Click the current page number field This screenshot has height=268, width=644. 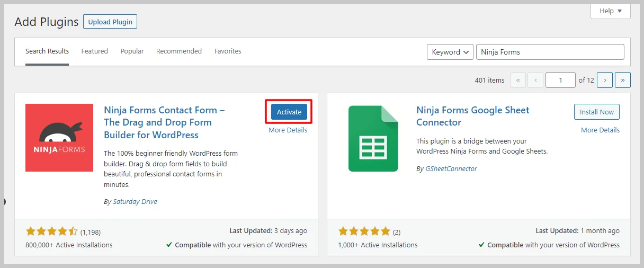560,80
